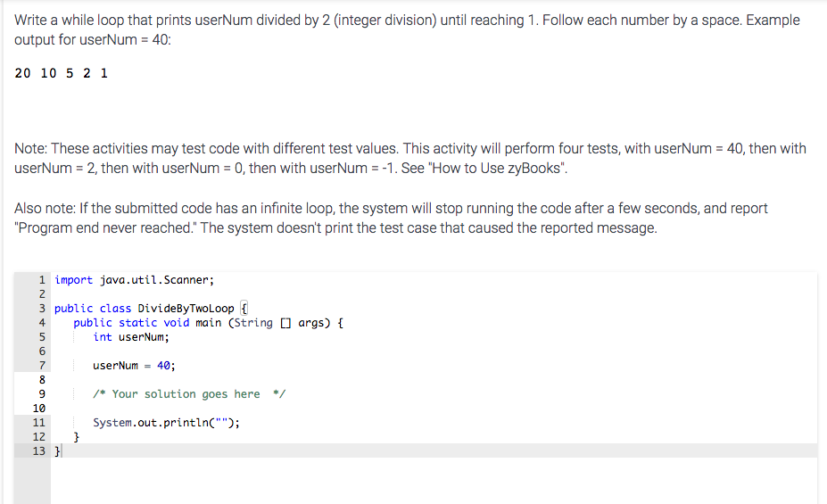Viewport: 827px width, 504px height.
Task: Click the int userNum declaration line
Action: coord(131,337)
